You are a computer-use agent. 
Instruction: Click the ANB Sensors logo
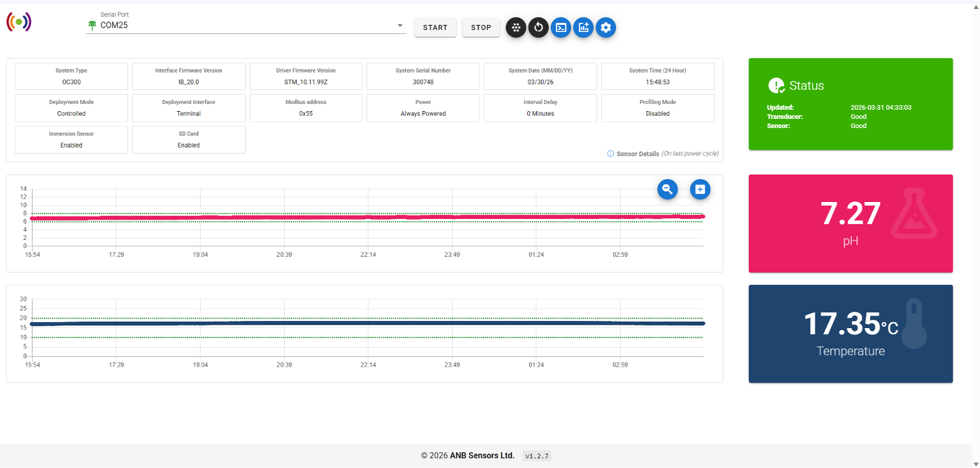tap(19, 22)
